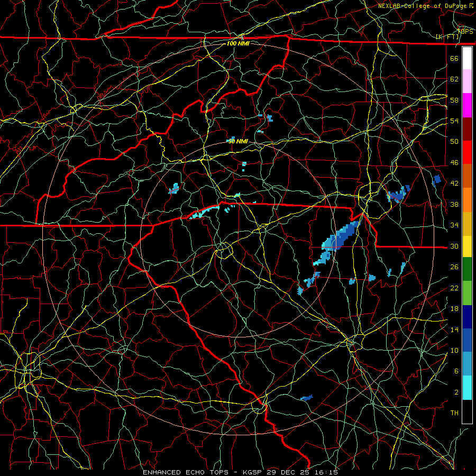Click the isolated blue echo at the bottom
This screenshot has width=476, height=476.
(x=307, y=398)
